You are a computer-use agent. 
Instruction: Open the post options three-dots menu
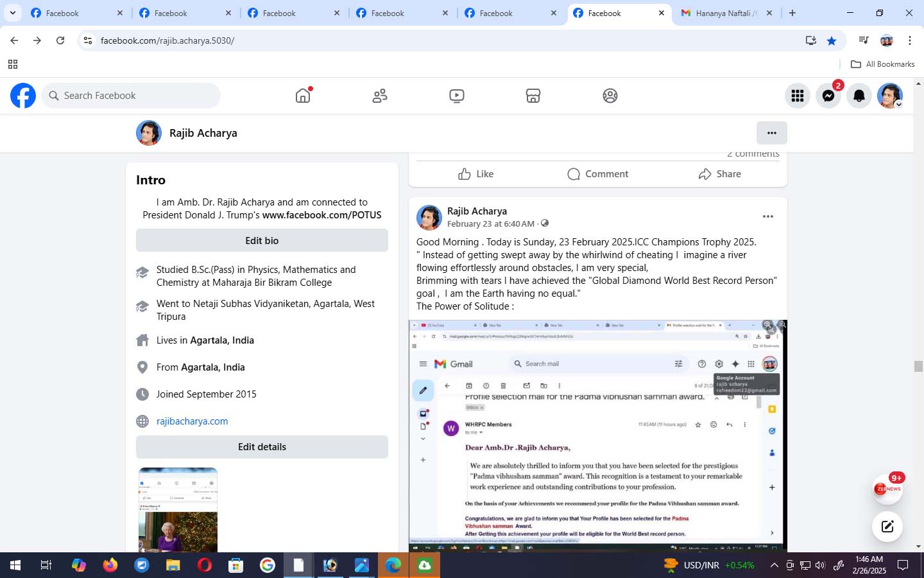(768, 216)
